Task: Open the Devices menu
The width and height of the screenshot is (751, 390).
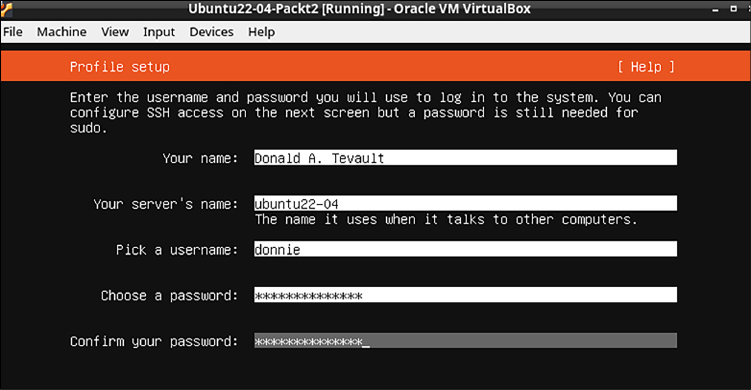Action: click(211, 32)
